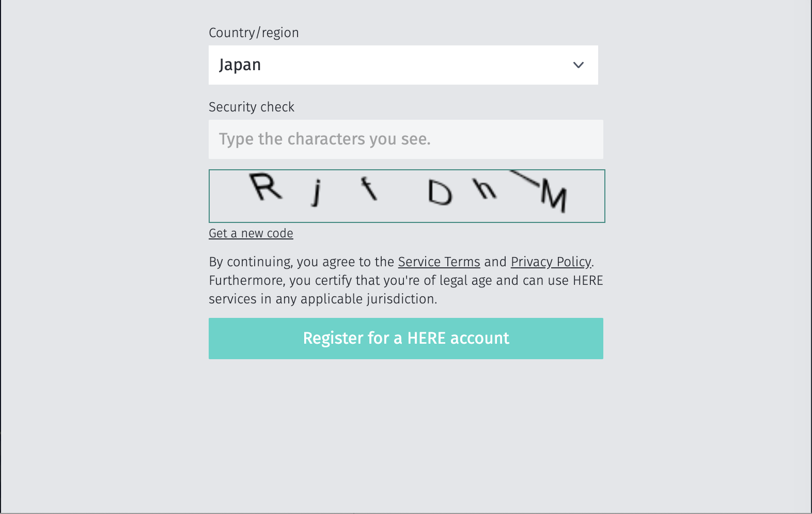The width and height of the screenshot is (812, 514).
Task: Click the letter D in the captcha
Action: [440, 193]
